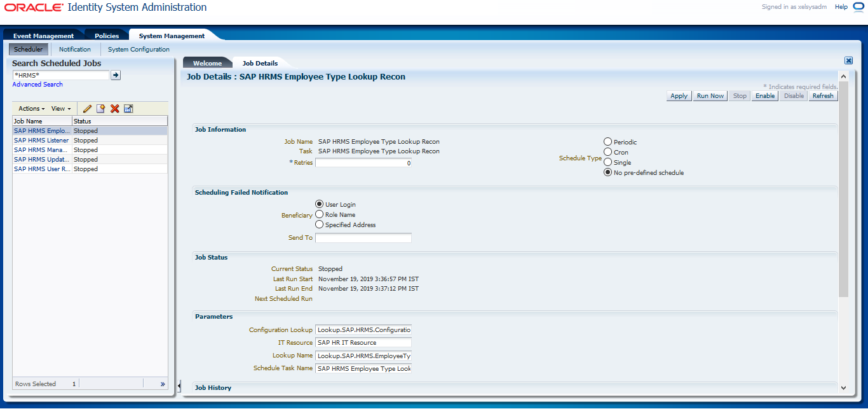Switch to the Welcome tab
The image size is (868, 409).
pyautogui.click(x=207, y=63)
